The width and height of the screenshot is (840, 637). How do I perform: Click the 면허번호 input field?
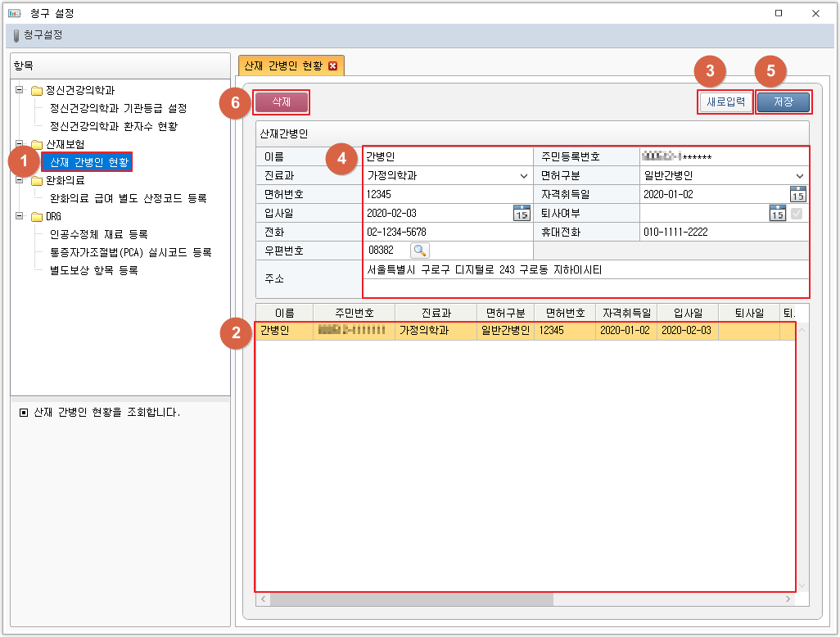447,194
